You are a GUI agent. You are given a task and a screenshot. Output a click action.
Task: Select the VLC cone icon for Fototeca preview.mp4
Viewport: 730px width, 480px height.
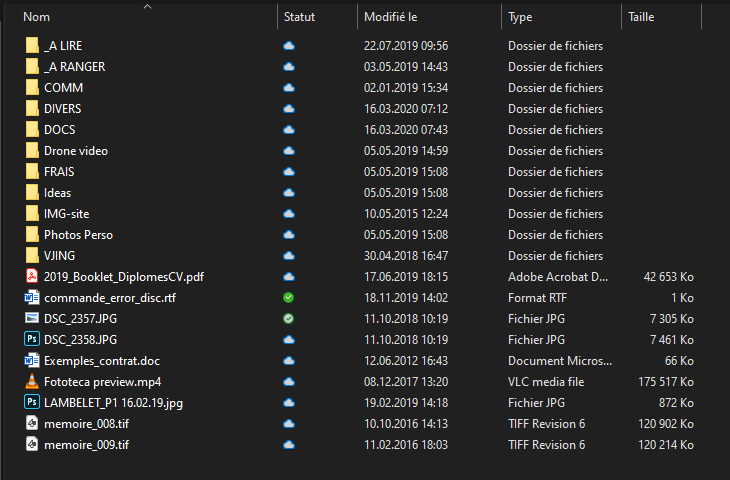[32, 381]
